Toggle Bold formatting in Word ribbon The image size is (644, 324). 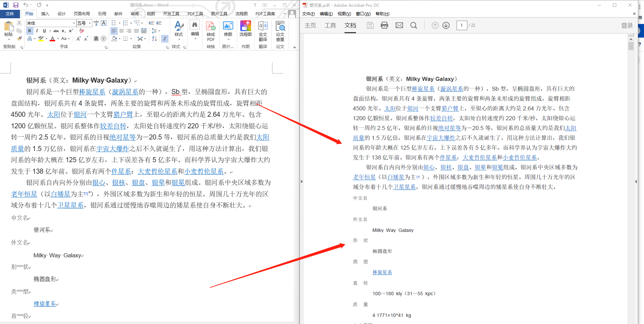click(x=29, y=31)
